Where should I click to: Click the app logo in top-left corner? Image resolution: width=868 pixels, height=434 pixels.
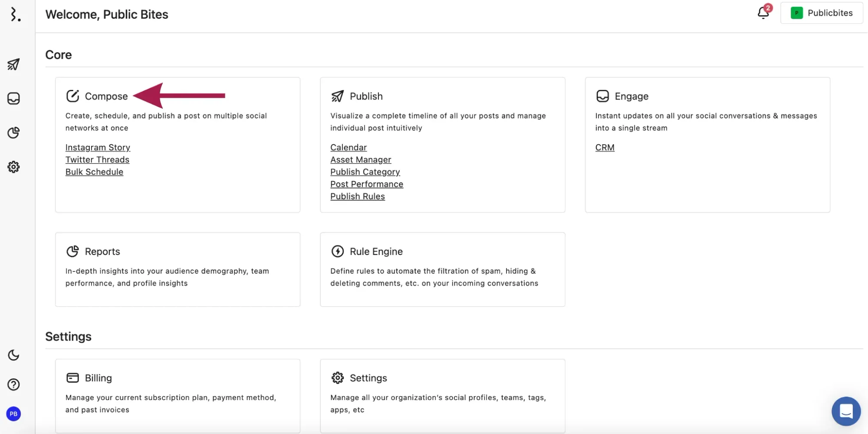click(x=15, y=14)
